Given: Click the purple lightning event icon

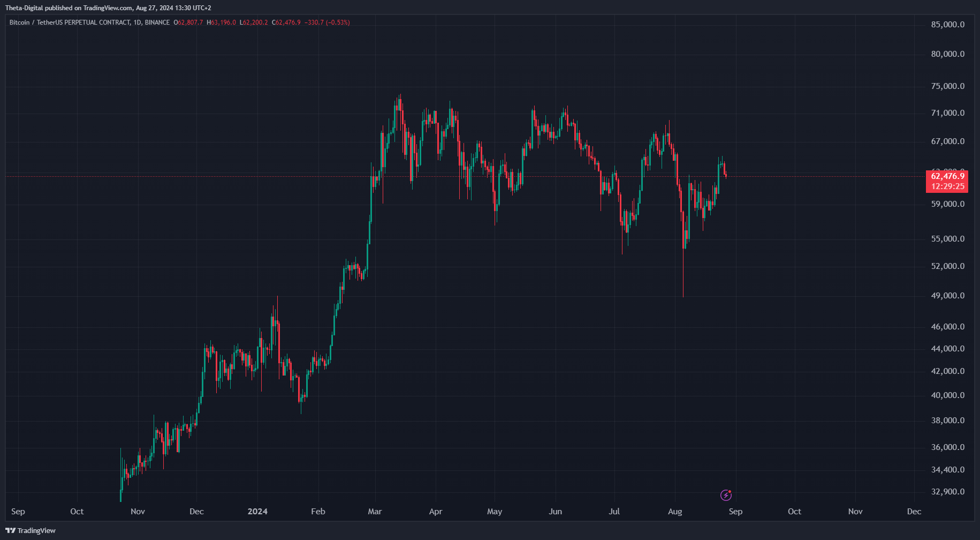Looking at the screenshot, I should coord(726,495).
